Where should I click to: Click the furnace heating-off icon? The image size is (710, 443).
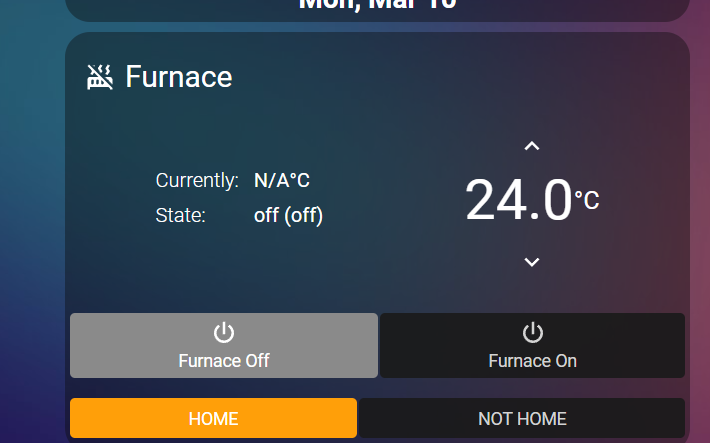100,77
